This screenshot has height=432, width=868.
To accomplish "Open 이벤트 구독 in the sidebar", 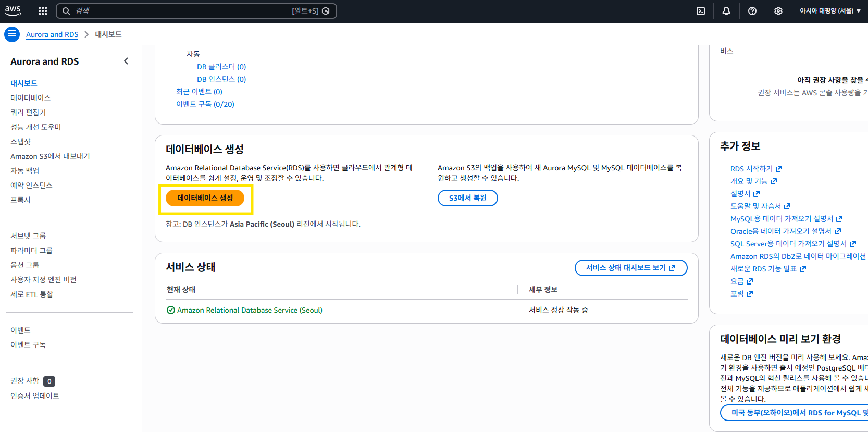I will (x=28, y=344).
